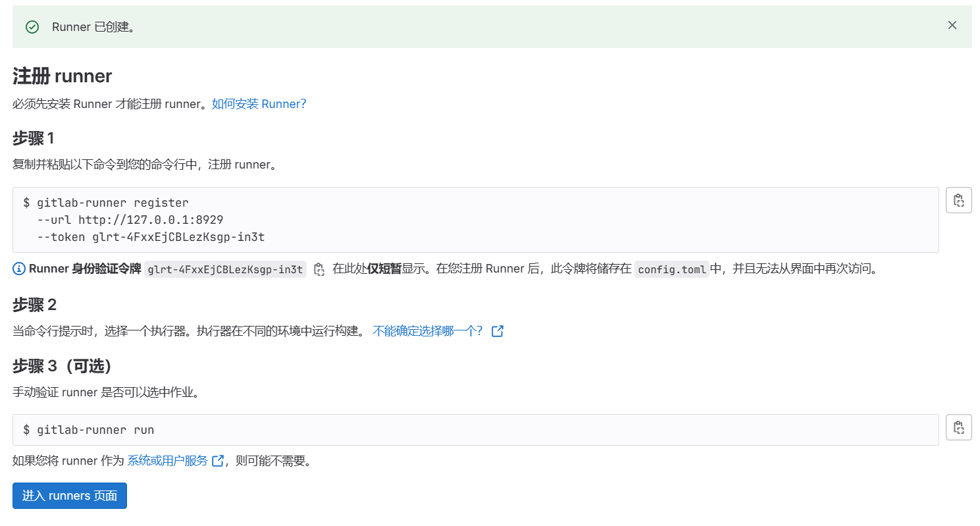
Task: Open the 不能确定选择哪一个? executor link
Action: pyautogui.click(x=428, y=331)
